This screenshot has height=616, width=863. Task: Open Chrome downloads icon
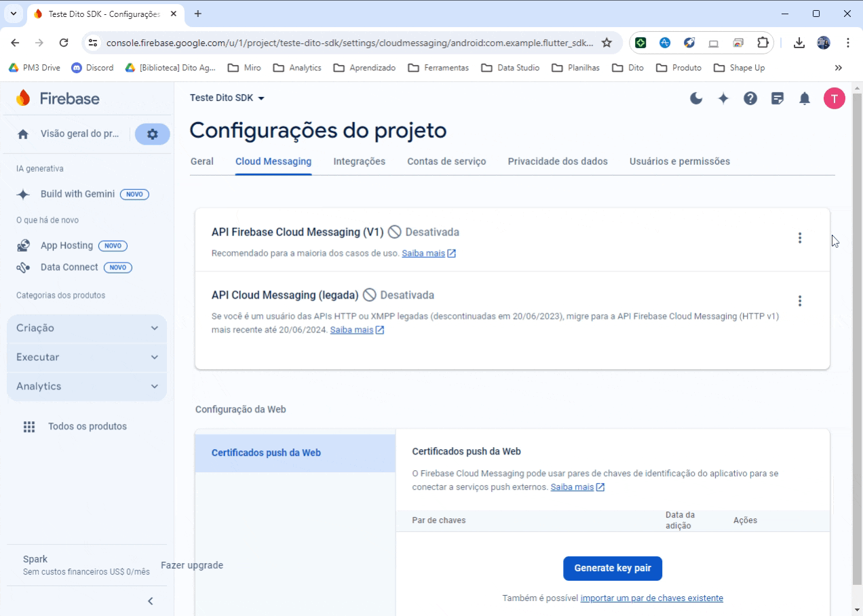[799, 43]
